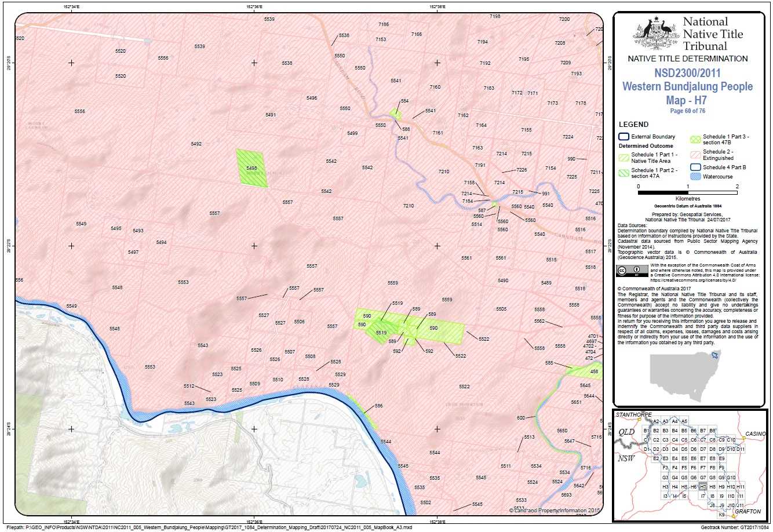Image resolution: width=773 pixels, height=532 pixels.
Task: Click parcel label 600 on the map
Action: (520, 418)
